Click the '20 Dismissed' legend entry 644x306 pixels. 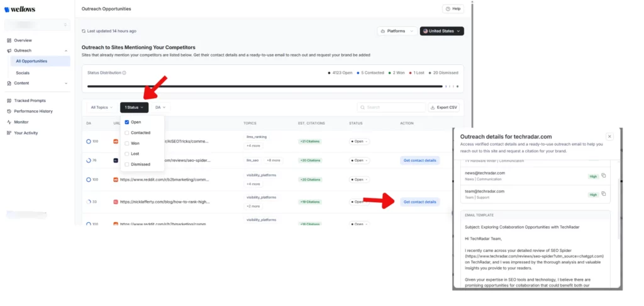pos(443,73)
